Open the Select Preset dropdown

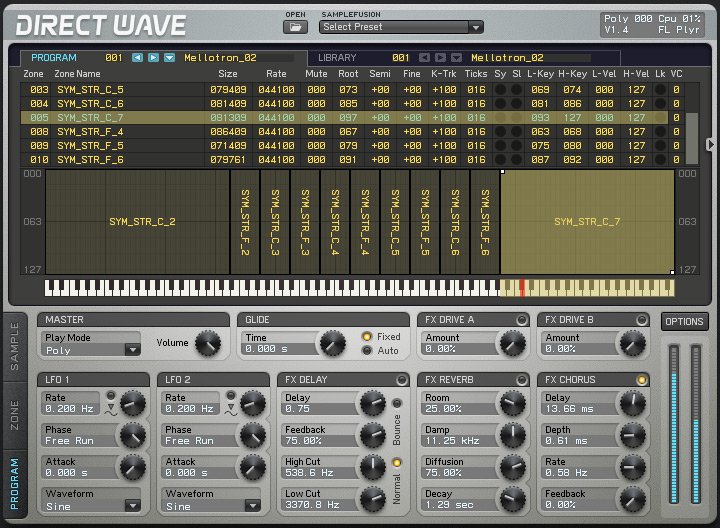click(x=401, y=27)
